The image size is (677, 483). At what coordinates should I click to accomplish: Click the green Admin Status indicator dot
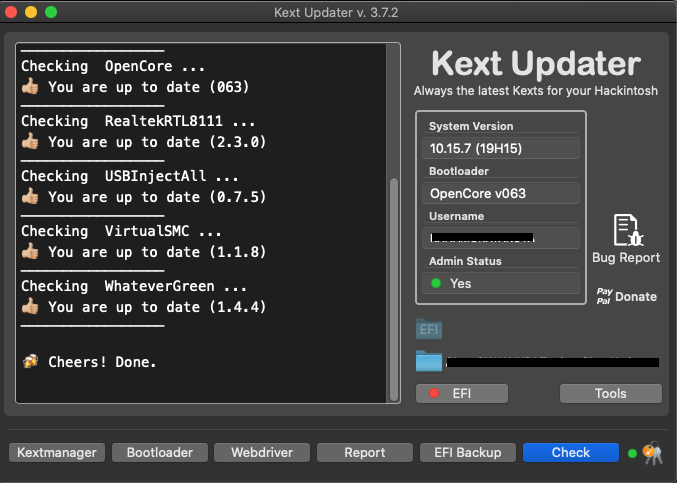pos(436,283)
